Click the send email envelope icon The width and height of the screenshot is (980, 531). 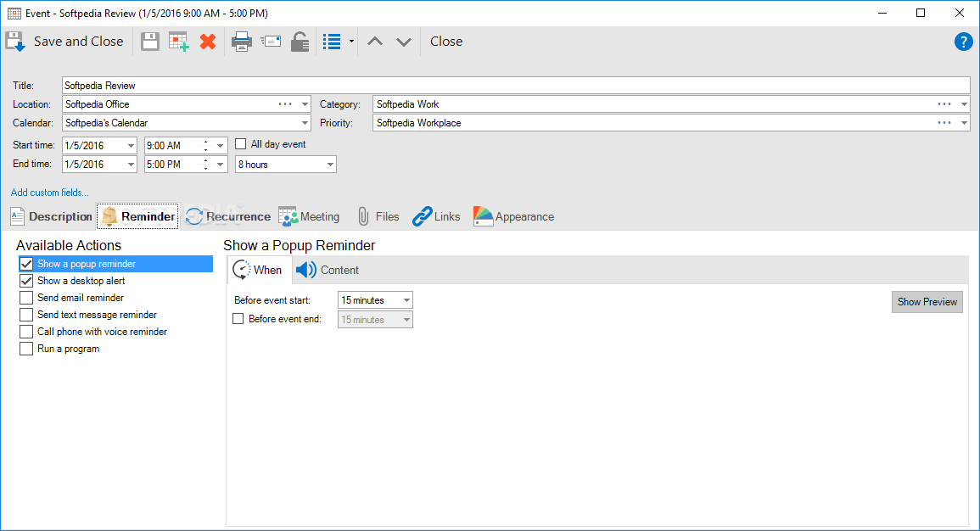(x=271, y=42)
